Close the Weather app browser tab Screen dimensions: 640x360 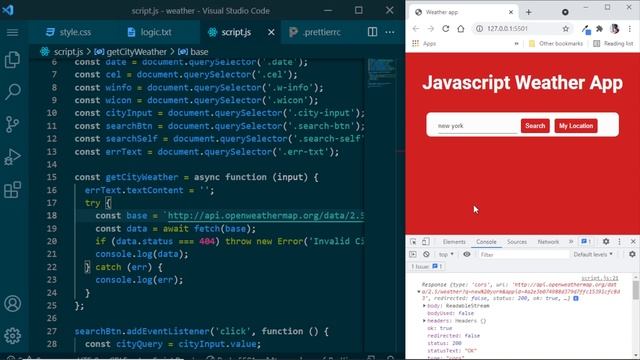click(511, 12)
